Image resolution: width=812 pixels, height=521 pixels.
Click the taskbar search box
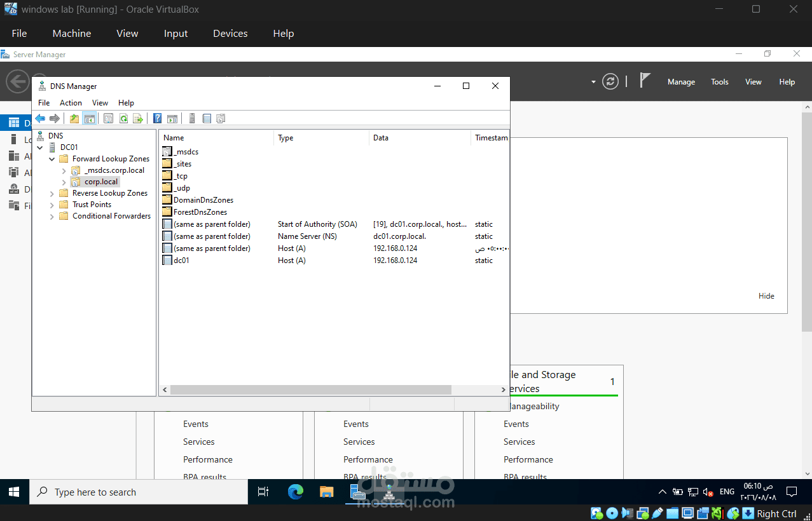[139, 492]
